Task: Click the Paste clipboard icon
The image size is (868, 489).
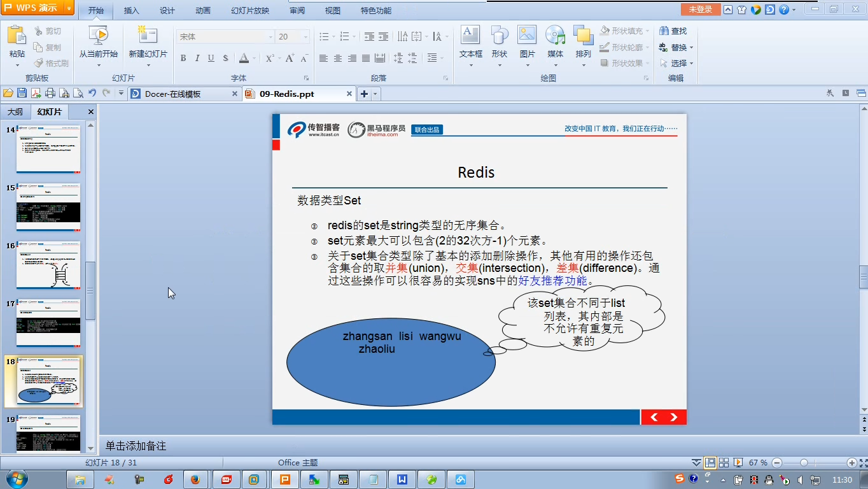Action: pyautogui.click(x=17, y=36)
